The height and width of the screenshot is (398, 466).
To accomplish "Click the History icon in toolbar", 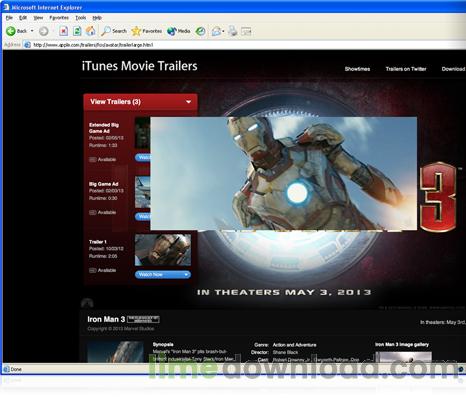I will (200, 31).
